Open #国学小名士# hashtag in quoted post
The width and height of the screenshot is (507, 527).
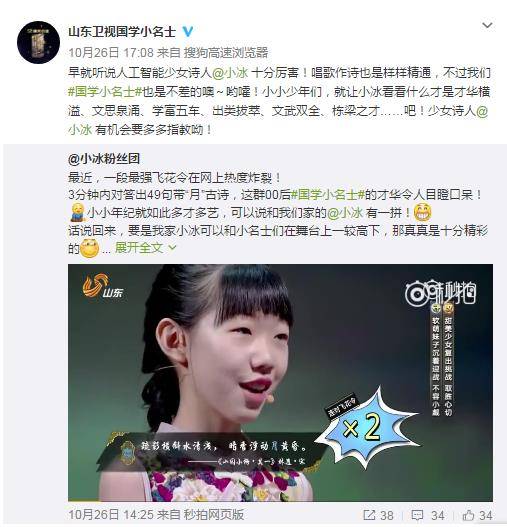point(328,195)
